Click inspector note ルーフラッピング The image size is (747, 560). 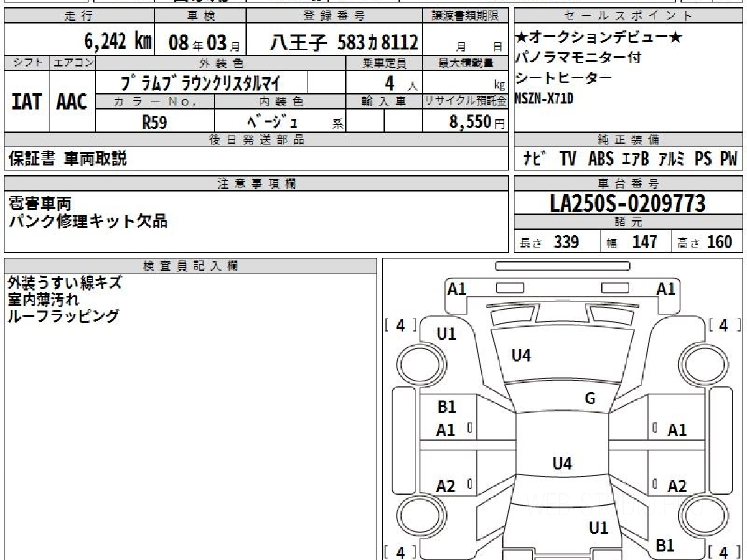click(x=63, y=315)
